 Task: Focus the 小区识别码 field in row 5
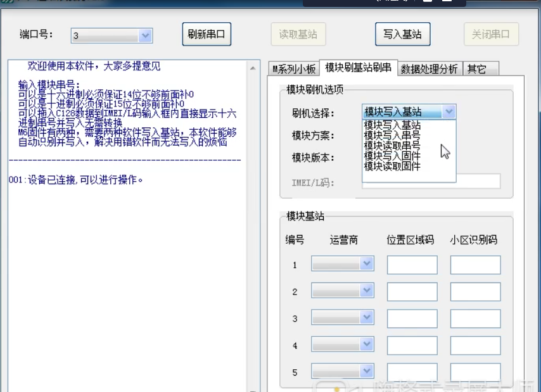click(476, 372)
